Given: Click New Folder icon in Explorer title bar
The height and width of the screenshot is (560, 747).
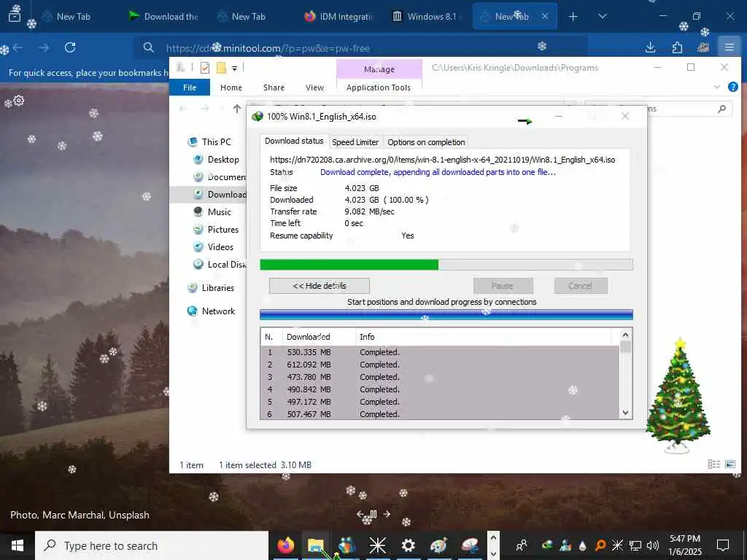Looking at the screenshot, I should coord(221,68).
